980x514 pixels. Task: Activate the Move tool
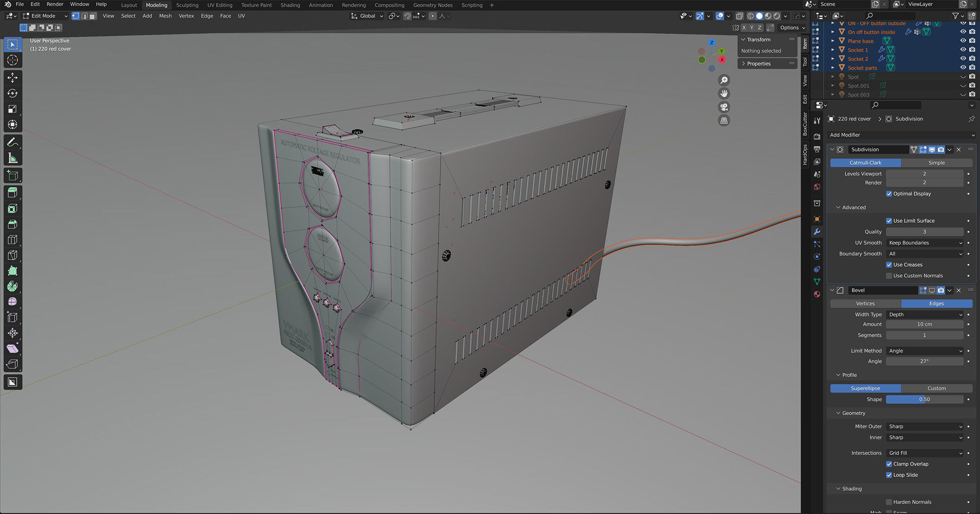coord(13,78)
